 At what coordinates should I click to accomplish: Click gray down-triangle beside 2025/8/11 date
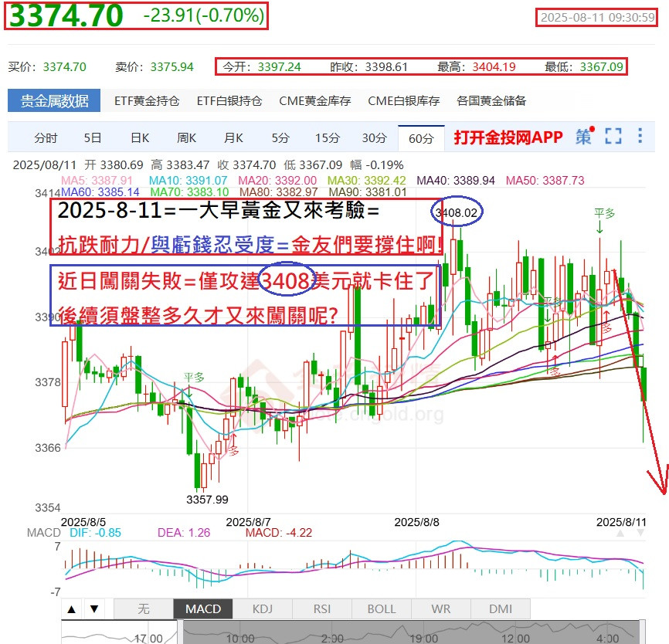[640, 533]
